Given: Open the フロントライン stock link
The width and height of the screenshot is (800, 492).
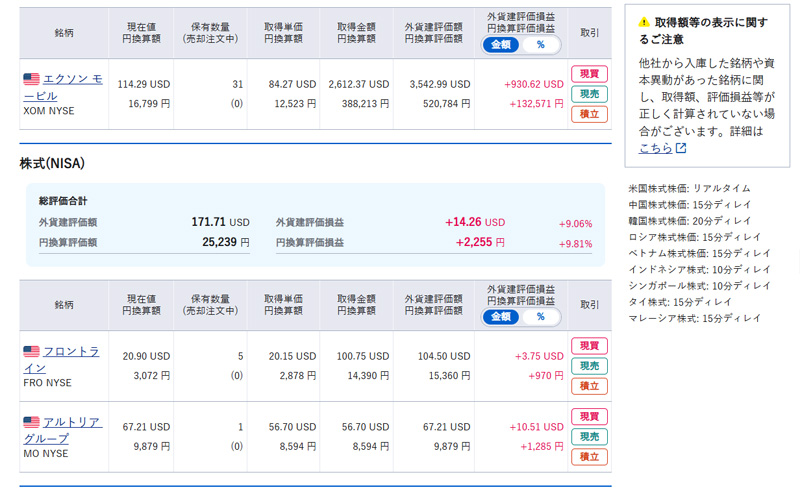Looking at the screenshot, I should coord(61,359).
